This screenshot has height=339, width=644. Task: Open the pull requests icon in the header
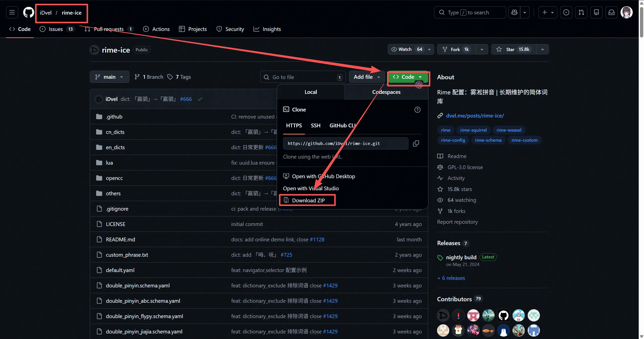click(581, 12)
